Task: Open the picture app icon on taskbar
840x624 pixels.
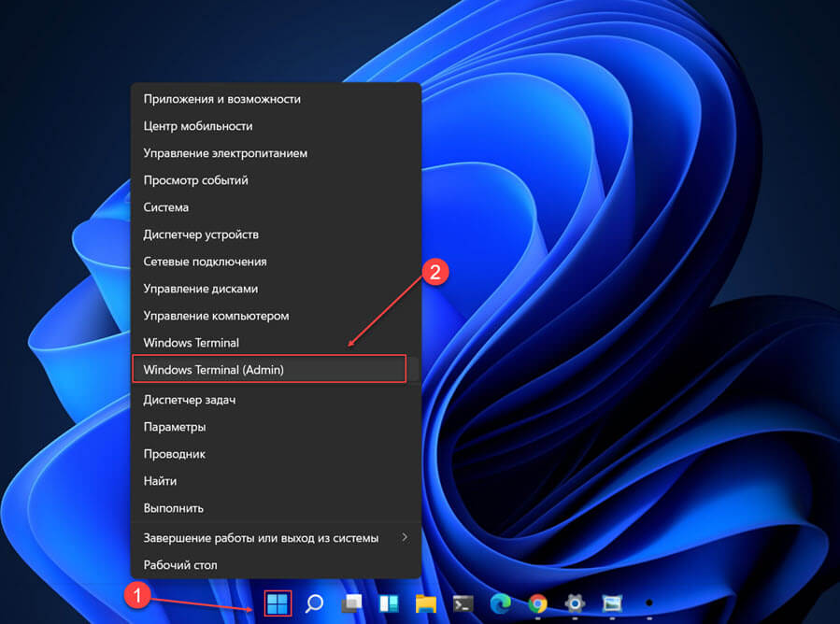Action: (612, 603)
